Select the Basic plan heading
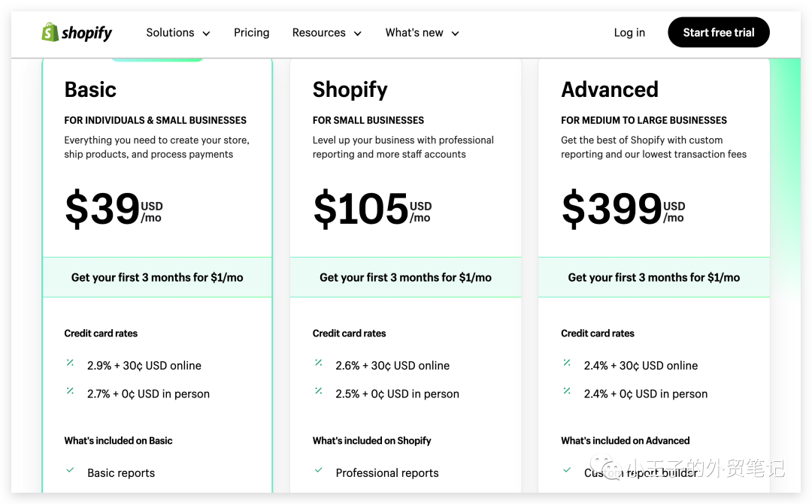The height and width of the screenshot is (504, 812). (x=90, y=89)
